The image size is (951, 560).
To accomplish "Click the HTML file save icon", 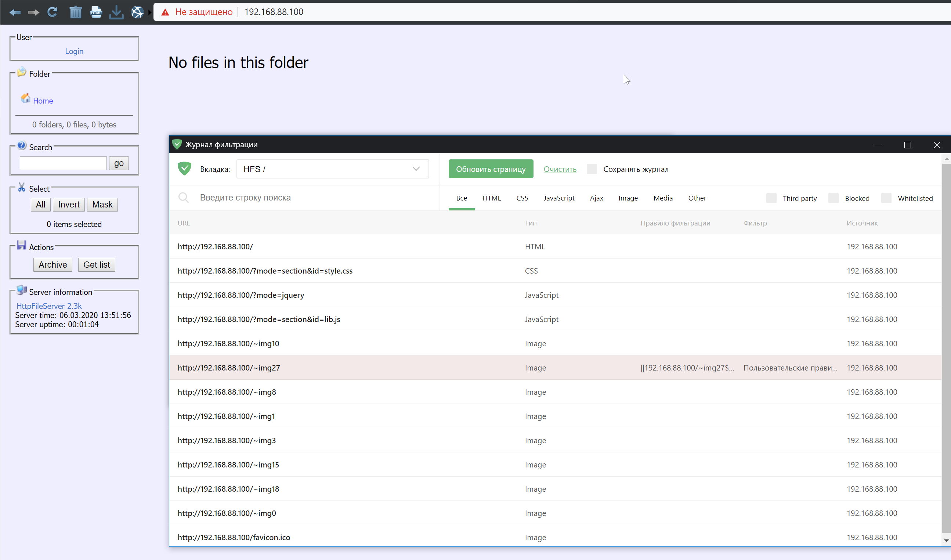I will pyautogui.click(x=96, y=12).
